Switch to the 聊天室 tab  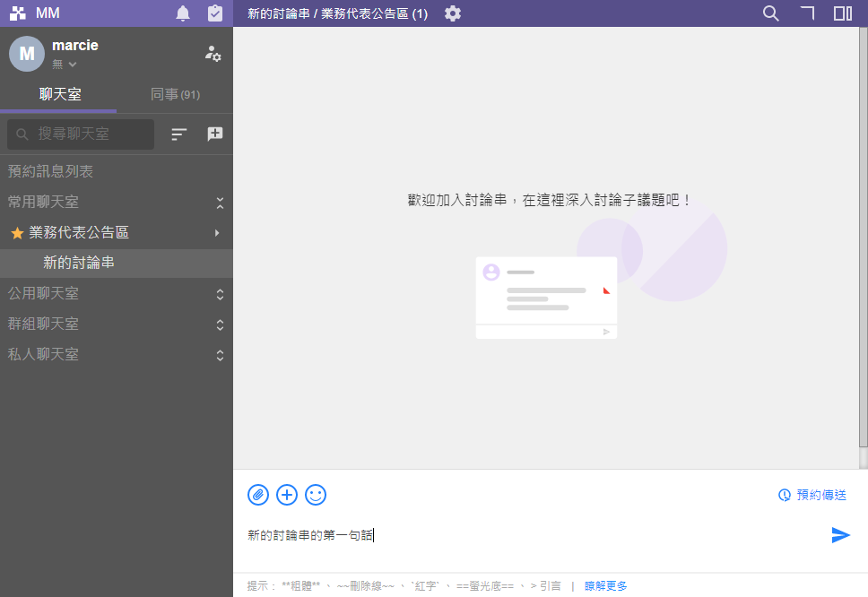60,95
